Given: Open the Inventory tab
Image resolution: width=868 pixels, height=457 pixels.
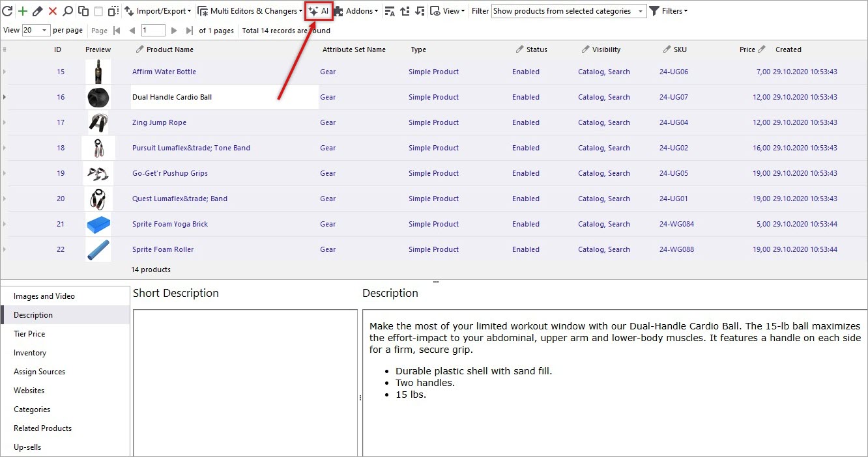Looking at the screenshot, I should [29, 353].
